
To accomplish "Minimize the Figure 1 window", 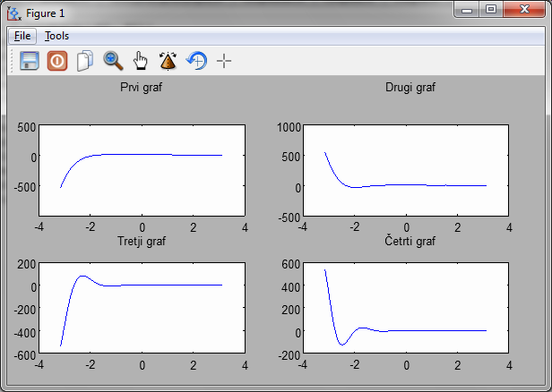I will coord(467,10).
